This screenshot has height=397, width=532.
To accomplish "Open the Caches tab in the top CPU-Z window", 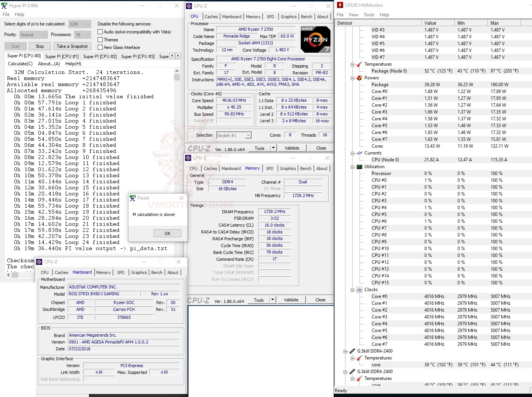I will 211,17.
